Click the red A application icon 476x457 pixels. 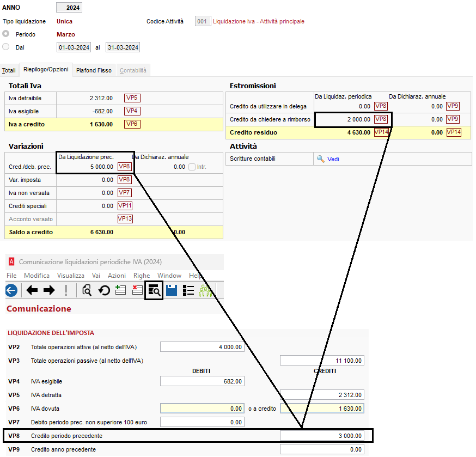point(11,261)
